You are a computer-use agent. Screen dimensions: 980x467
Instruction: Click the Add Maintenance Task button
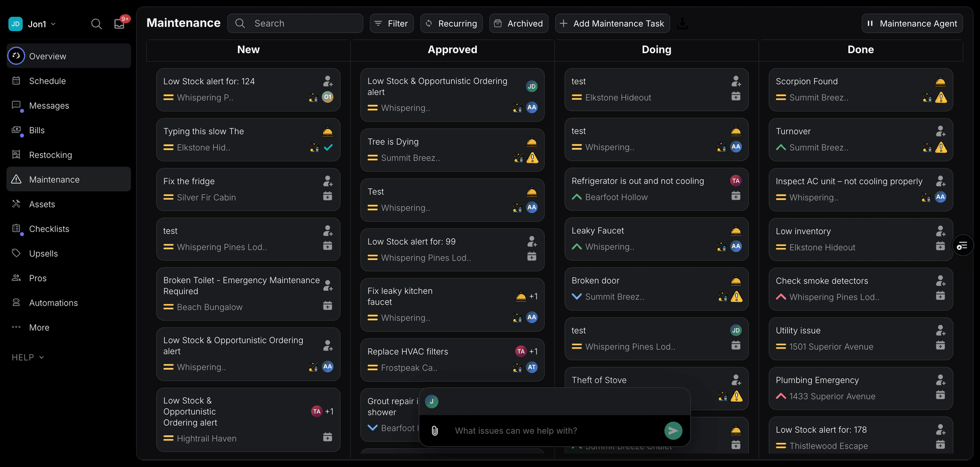point(612,23)
